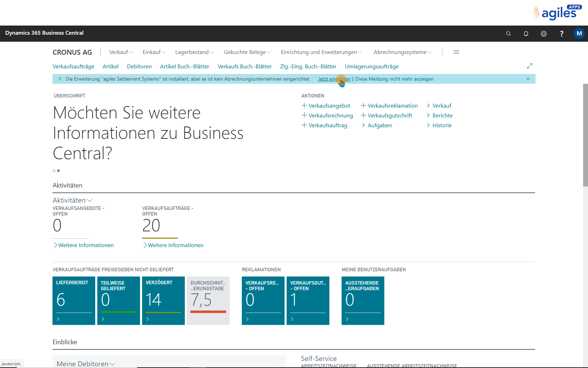The height and width of the screenshot is (368, 588).
Task: Open the Berichte action group
Action: click(440, 115)
